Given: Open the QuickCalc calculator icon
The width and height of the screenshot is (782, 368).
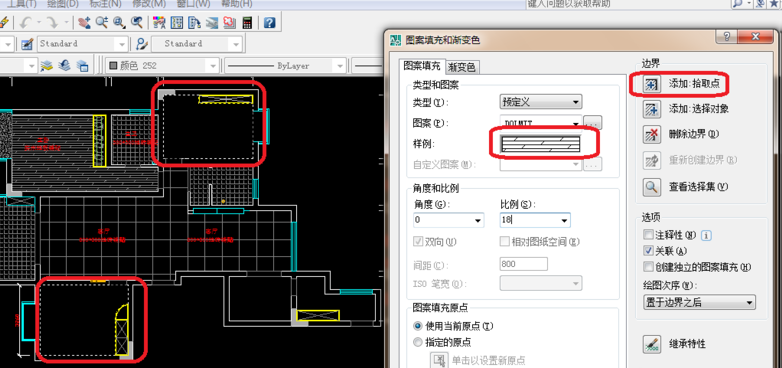Looking at the screenshot, I should coord(247,22).
